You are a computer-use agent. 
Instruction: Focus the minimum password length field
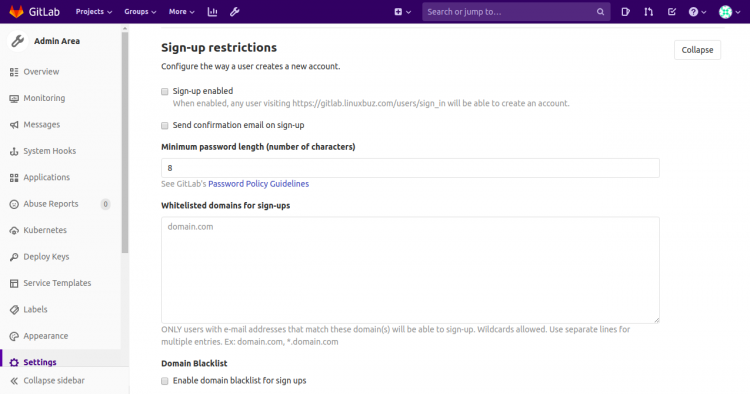point(410,168)
